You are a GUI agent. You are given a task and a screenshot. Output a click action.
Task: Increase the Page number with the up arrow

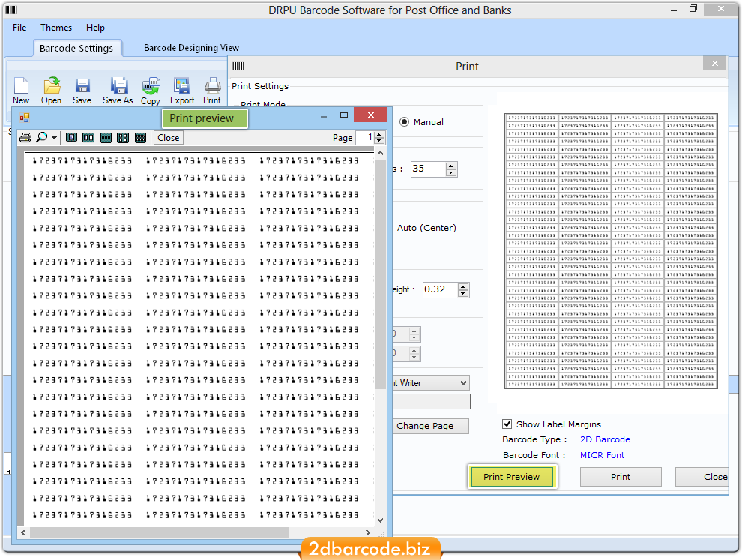click(379, 135)
